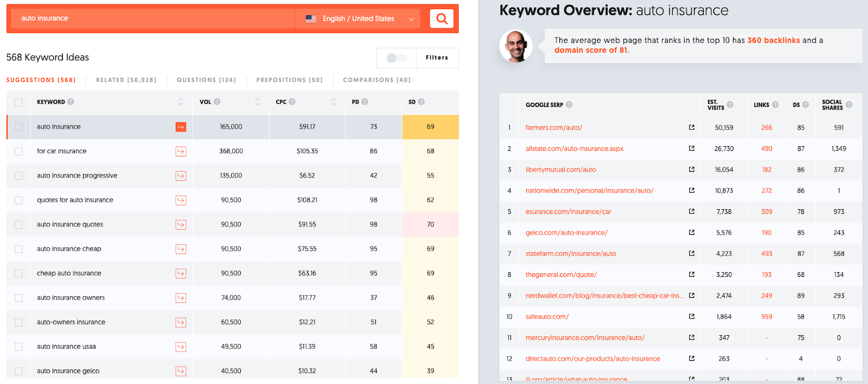Open export arrow for 'auto insurance geico' row

click(181, 371)
